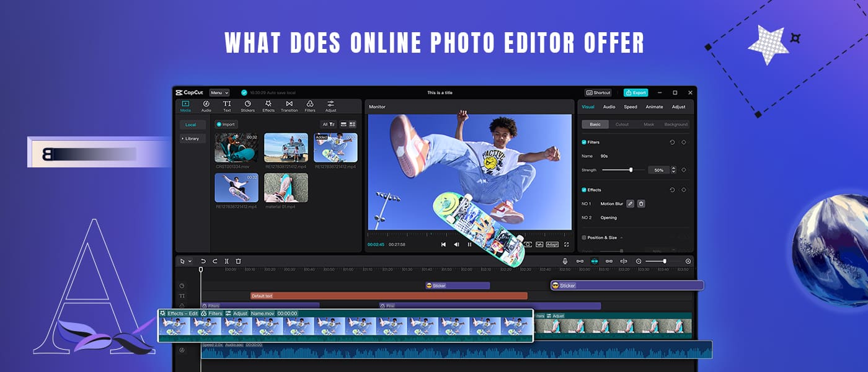The width and height of the screenshot is (868, 372).
Task: Delete selected clip with trash icon
Action: pyautogui.click(x=238, y=261)
